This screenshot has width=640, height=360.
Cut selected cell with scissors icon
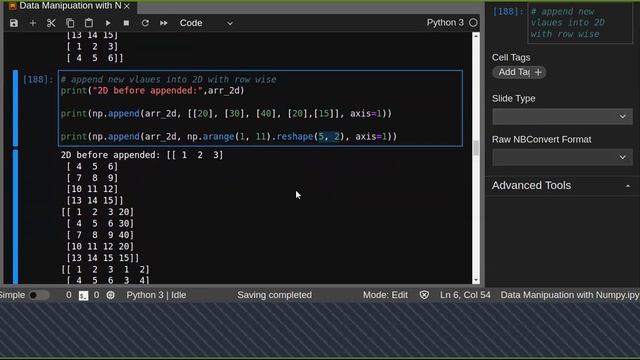[x=51, y=23]
